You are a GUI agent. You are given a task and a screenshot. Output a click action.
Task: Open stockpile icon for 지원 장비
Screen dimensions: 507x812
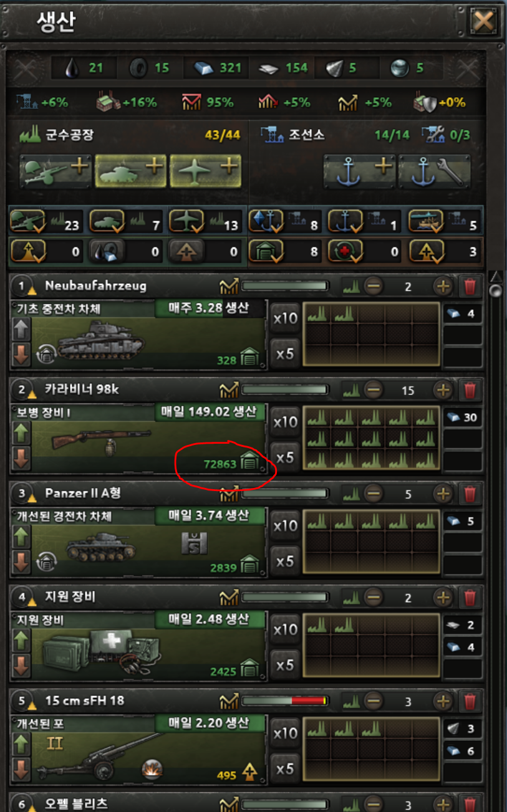(249, 671)
